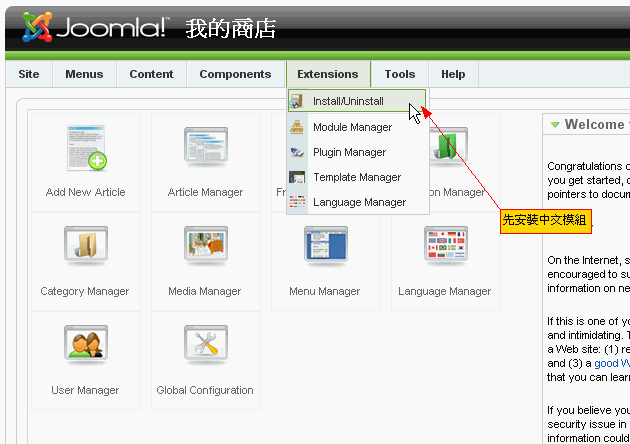Open the Global Configuration tools icon
Viewport: 630px width, 444px height.
point(206,344)
